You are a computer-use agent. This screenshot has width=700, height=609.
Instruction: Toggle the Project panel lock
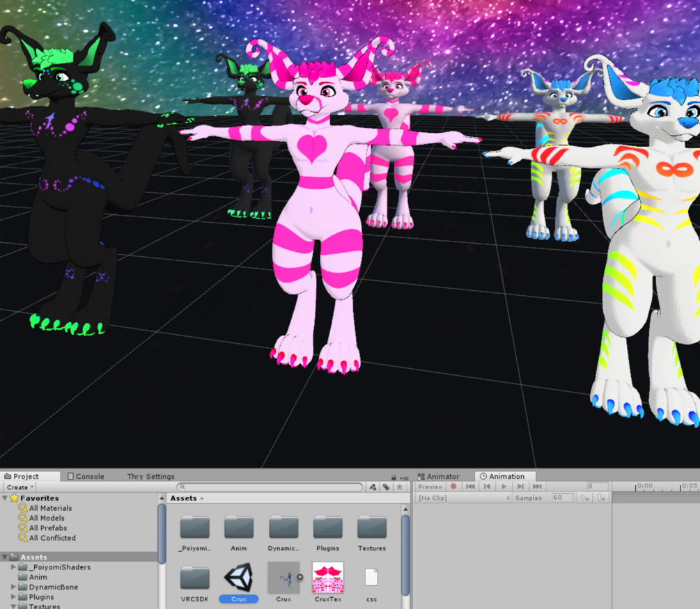point(394,477)
